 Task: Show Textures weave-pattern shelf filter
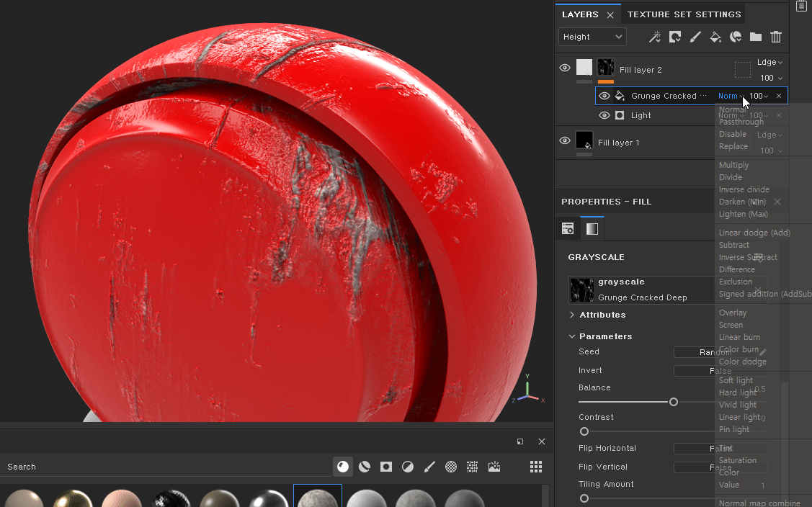pos(473,467)
